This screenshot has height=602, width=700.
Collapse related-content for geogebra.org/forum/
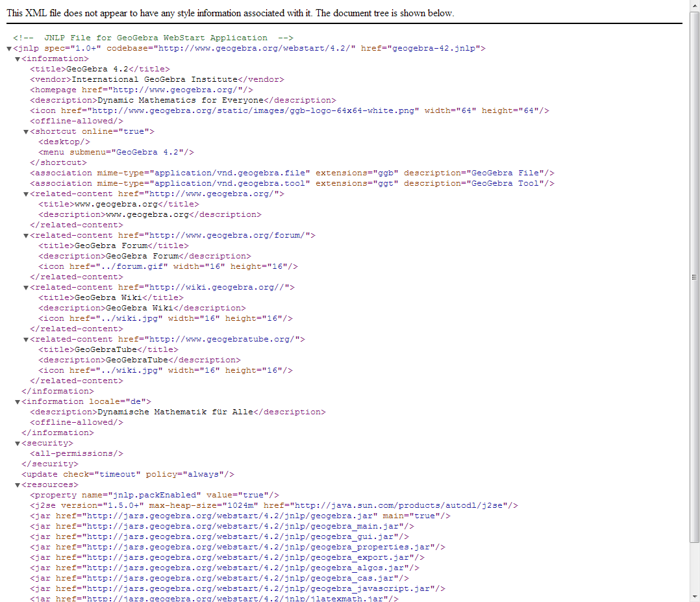point(26,236)
